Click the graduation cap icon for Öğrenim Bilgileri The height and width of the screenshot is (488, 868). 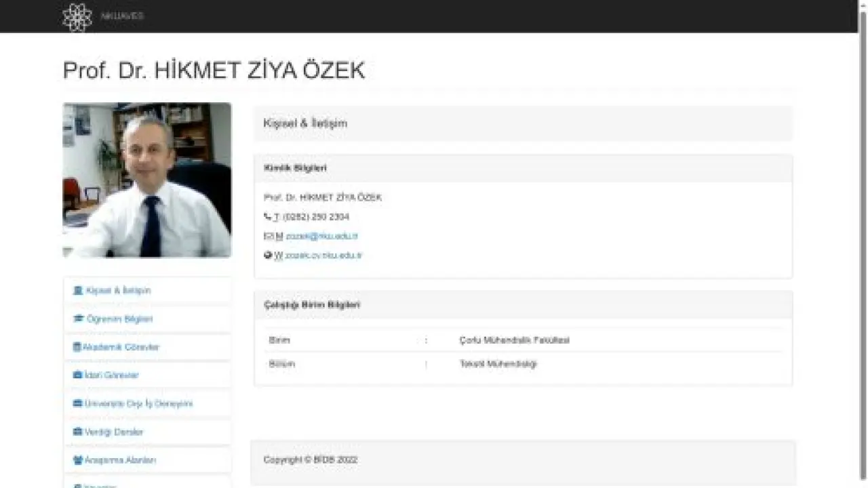pyautogui.click(x=78, y=319)
